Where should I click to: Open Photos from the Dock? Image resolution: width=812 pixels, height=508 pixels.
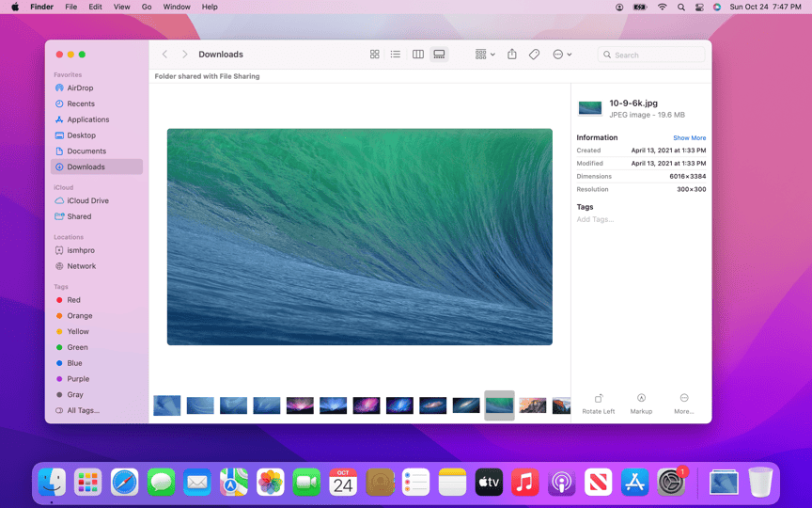pos(271,483)
